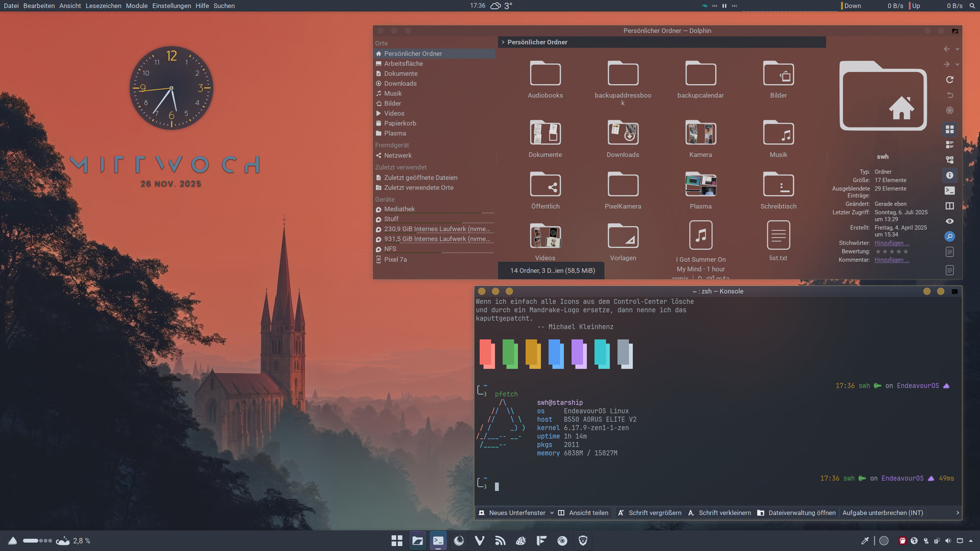Open the Einstellungen menu
980x551 pixels.
click(171, 6)
